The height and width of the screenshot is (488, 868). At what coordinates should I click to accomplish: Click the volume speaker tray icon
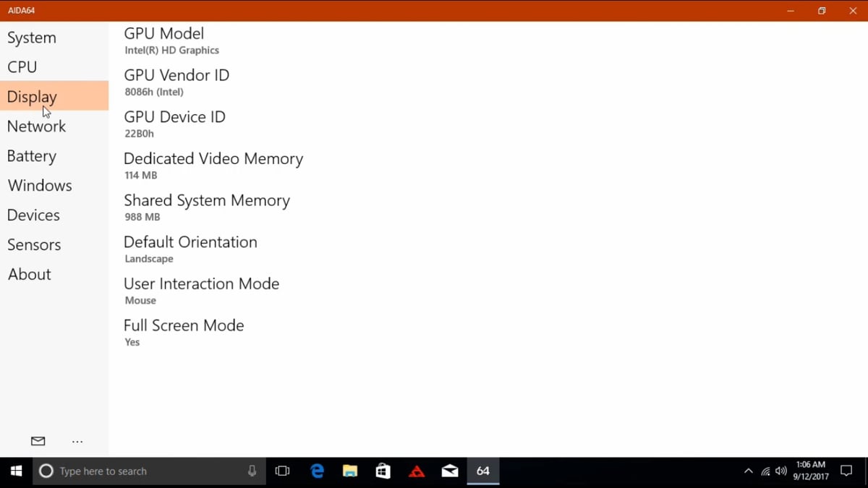[781, 471]
